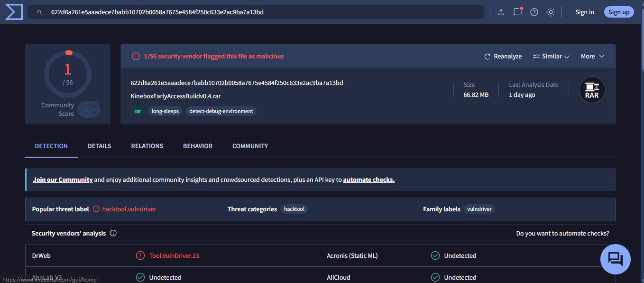Click the detect-debug-environment tag
The image size is (644, 283).
221,111
